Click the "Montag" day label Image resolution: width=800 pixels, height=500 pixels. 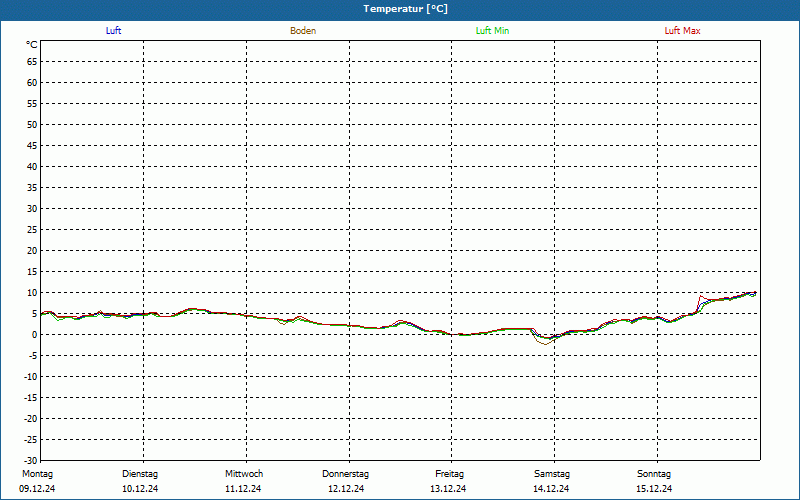pos(37,474)
